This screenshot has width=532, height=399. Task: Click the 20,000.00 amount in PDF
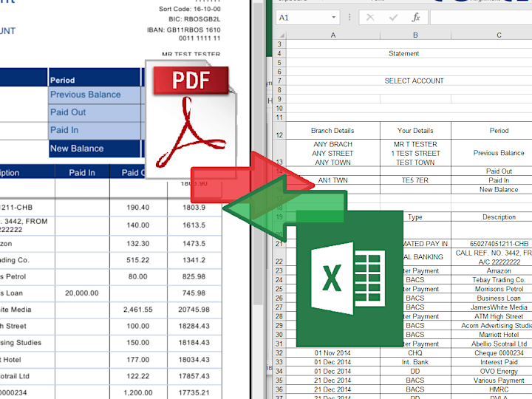click(82, 293)
